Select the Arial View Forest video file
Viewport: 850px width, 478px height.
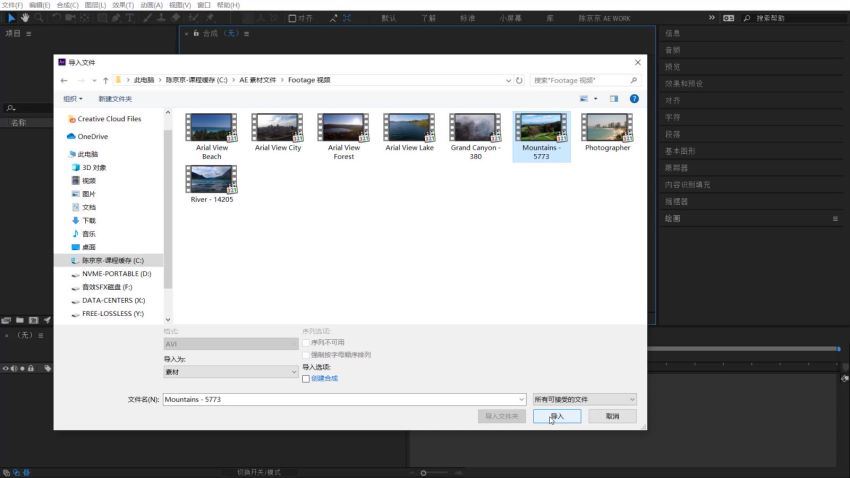click(344, 137)
